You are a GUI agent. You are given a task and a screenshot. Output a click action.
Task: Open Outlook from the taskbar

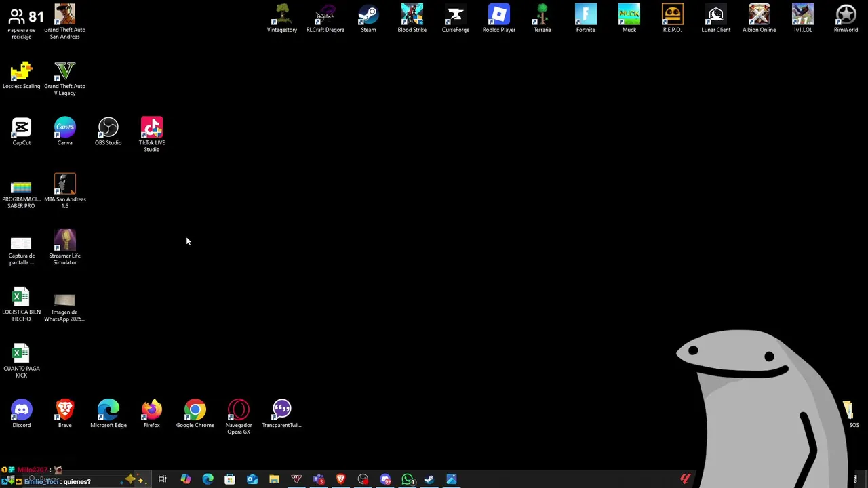252,480
